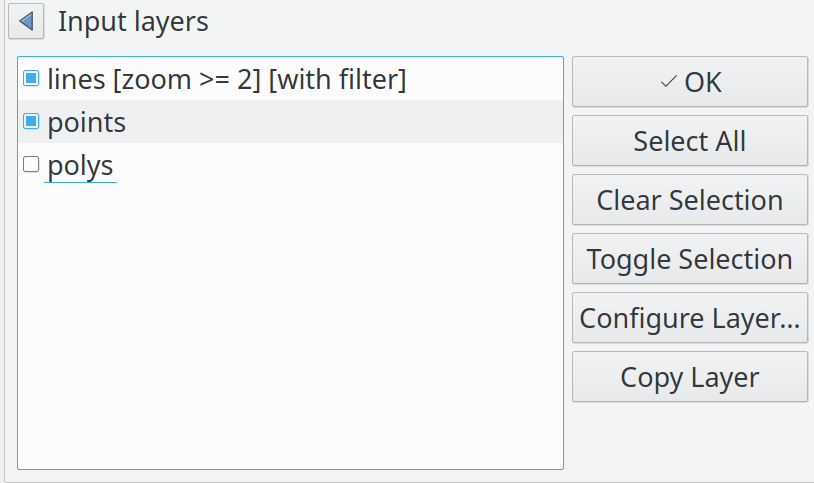The width and height of the screenshot is (814, 483).
Task: Enable the polys layer checkbox
Action: [31, 165]
